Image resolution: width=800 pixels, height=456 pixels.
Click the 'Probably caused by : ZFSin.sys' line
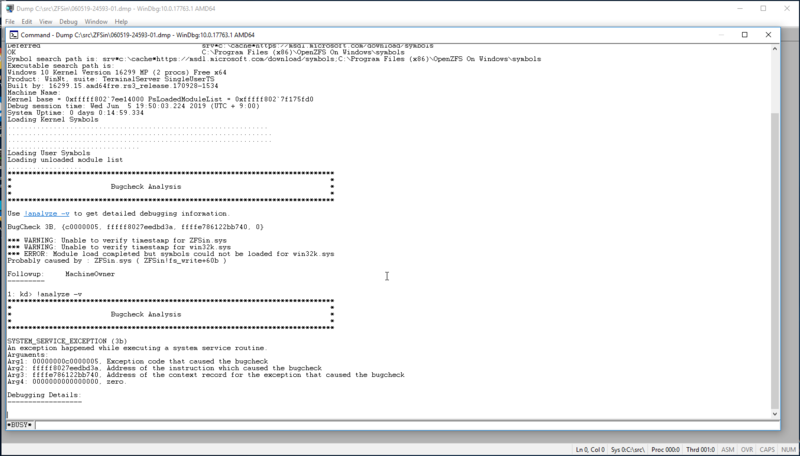(117, 261)
